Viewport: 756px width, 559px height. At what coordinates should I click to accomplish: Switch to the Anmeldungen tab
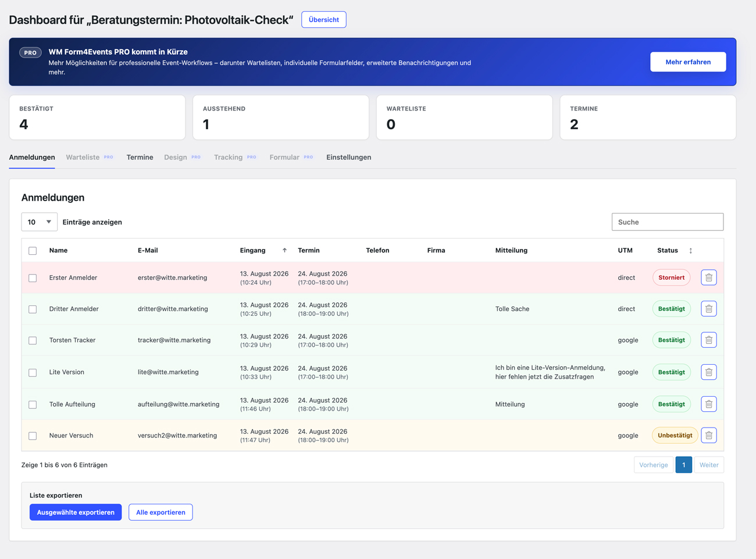pos(32,157)
